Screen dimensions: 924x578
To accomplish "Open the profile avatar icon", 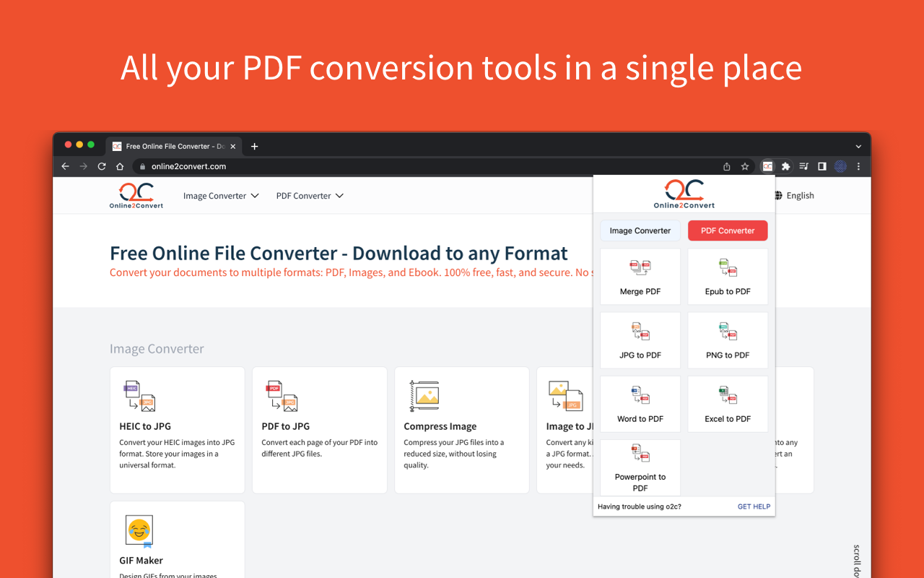I will [840, 166].
